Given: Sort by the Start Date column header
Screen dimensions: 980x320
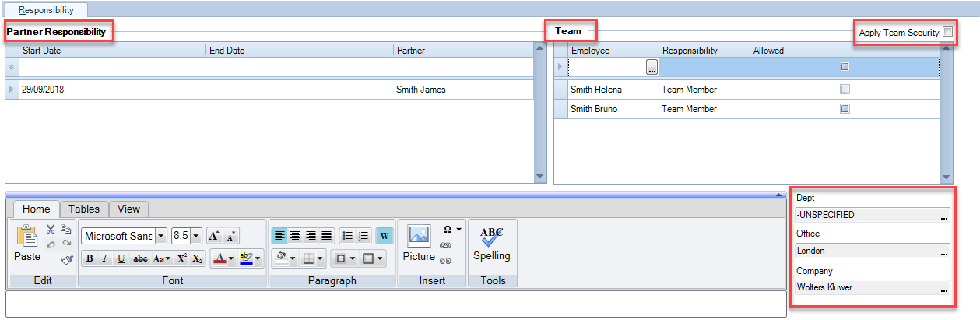Looking at the screenshot, I should (113, 51).
